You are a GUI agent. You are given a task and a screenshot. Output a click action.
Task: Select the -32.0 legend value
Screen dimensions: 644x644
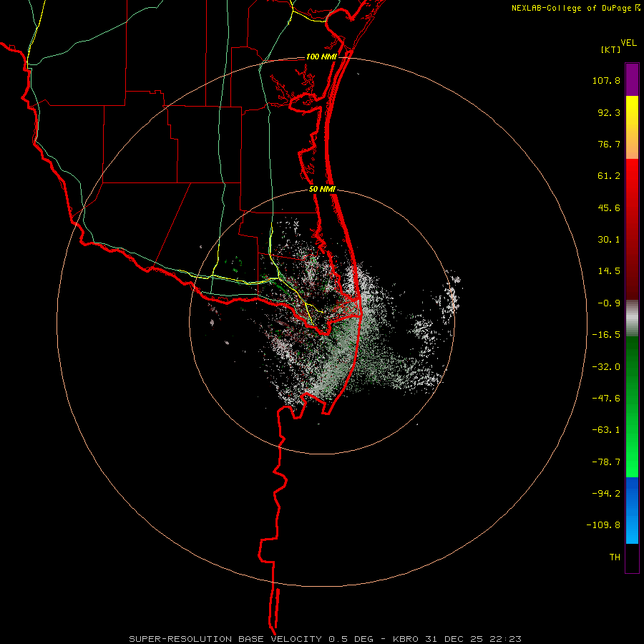pyautogui.click(x=606, y=367)
